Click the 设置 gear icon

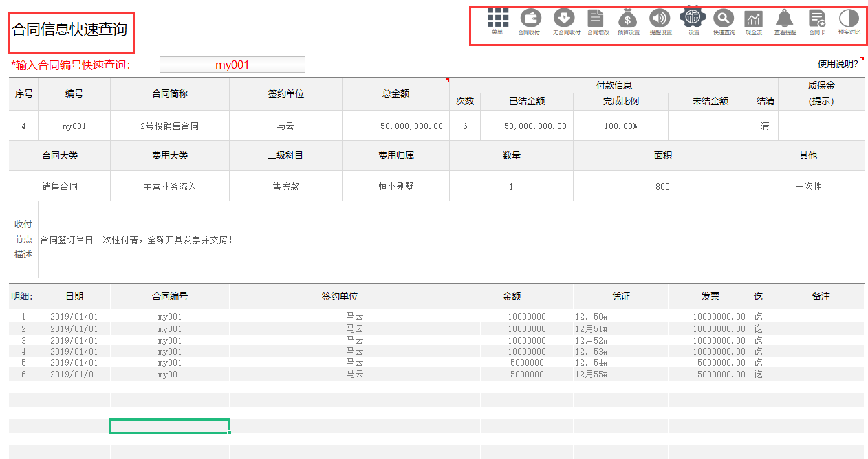(692, 19)
